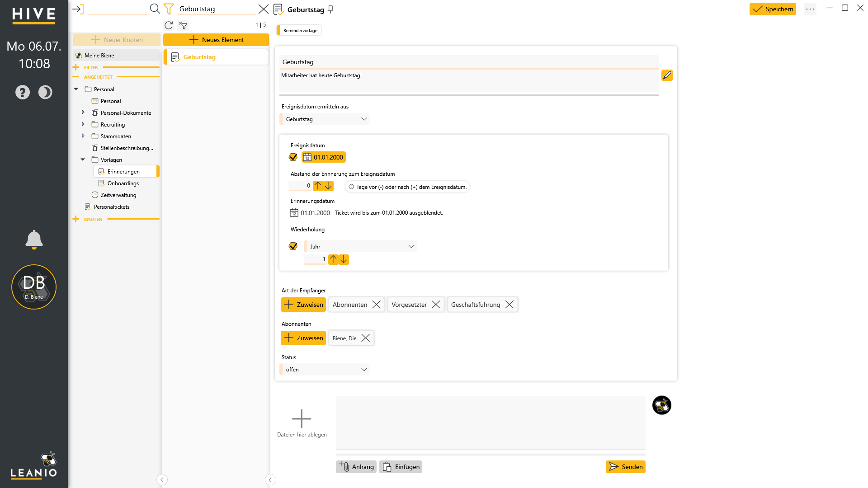The image size is (868, 488).
Task: Click the yellow filter funnel icon
Action: [169, 9]
